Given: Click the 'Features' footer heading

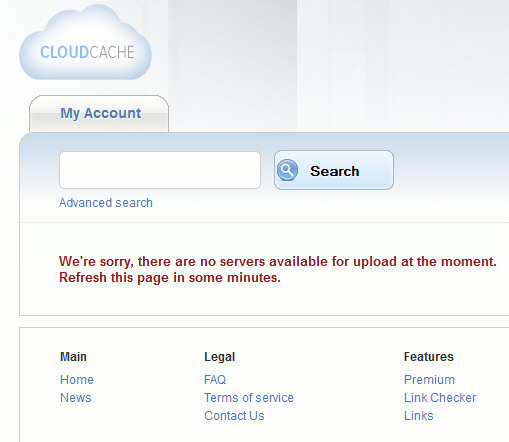Looking at the screenshot, I should point(429,357).
